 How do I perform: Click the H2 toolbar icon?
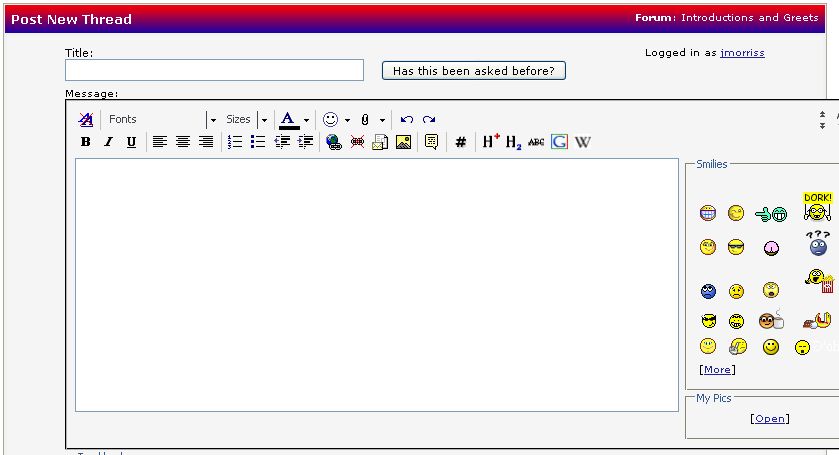coord(513,142)
